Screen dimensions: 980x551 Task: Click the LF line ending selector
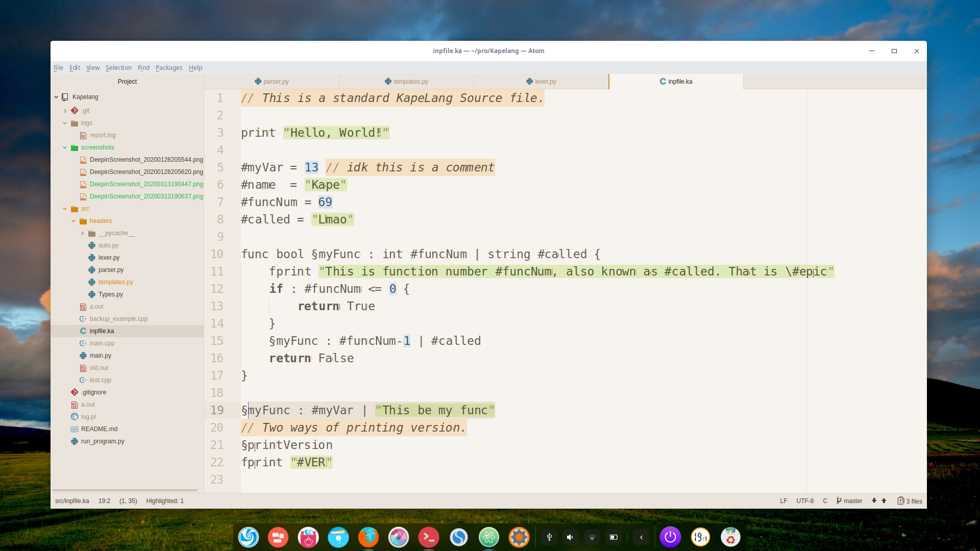click(783, 501)
